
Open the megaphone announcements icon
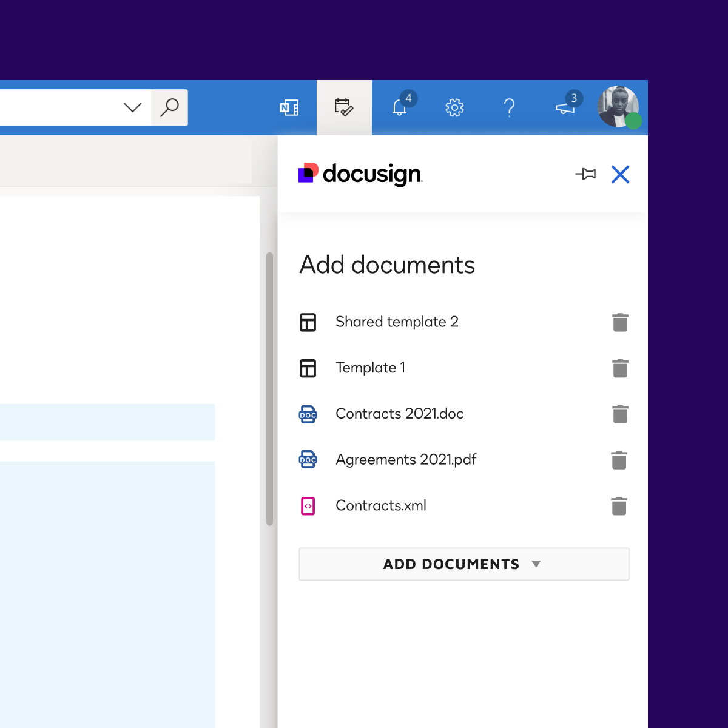tap(565, 108)
